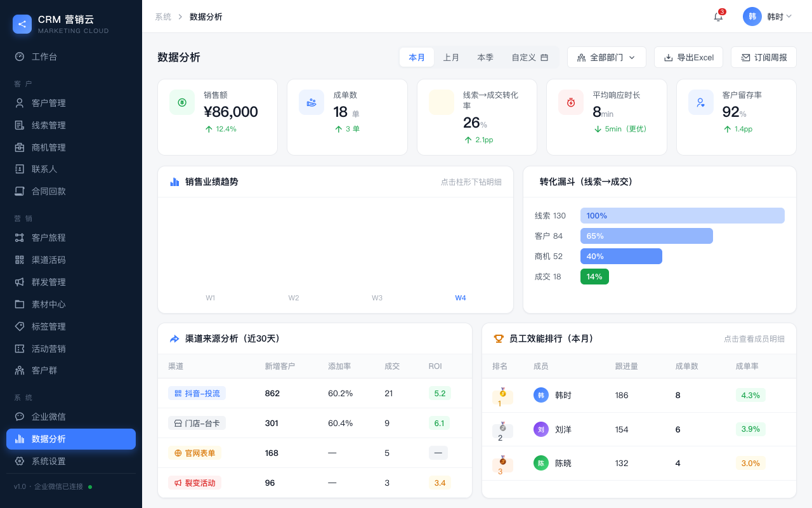
Task: Click the 成单数 card icon
Action: pyautogui.click(x=311, y=102)
